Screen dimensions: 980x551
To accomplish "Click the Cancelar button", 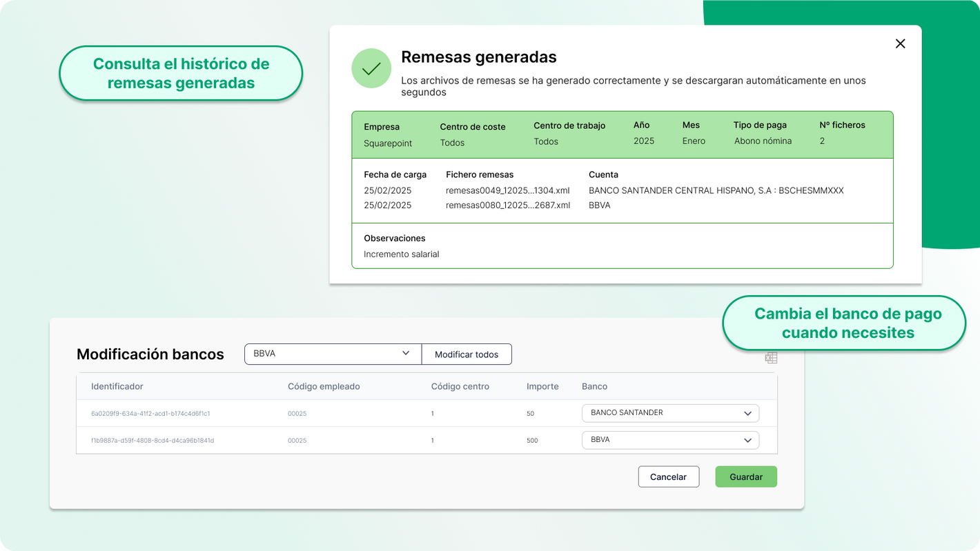I will pos(668,477).
